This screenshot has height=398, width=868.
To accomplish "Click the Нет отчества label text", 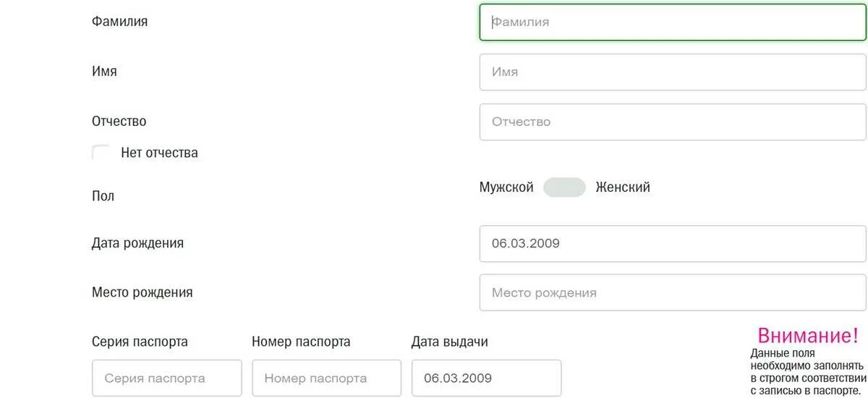I will point(159,153).
